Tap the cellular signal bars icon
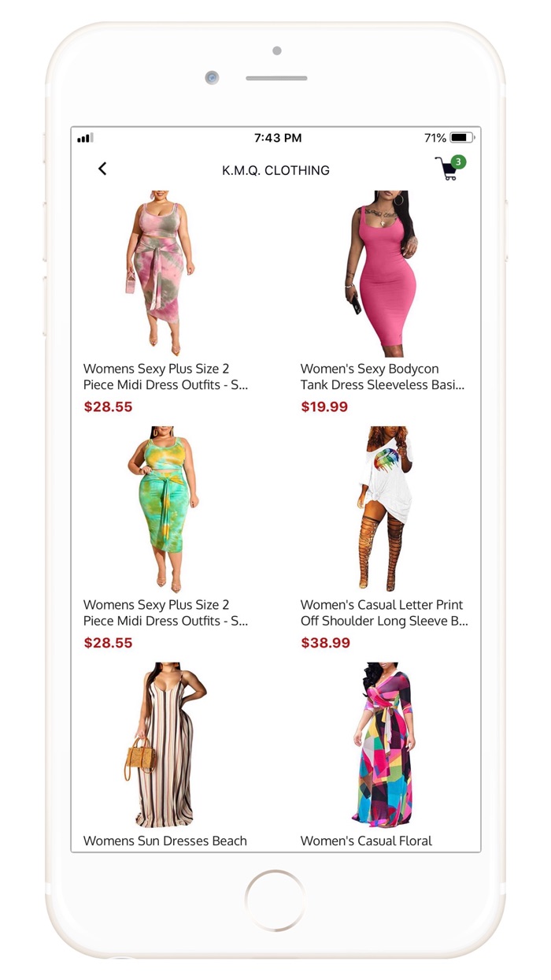Image resolution: width=551 pixels, height=980 pixels. (x=85, y=138)
